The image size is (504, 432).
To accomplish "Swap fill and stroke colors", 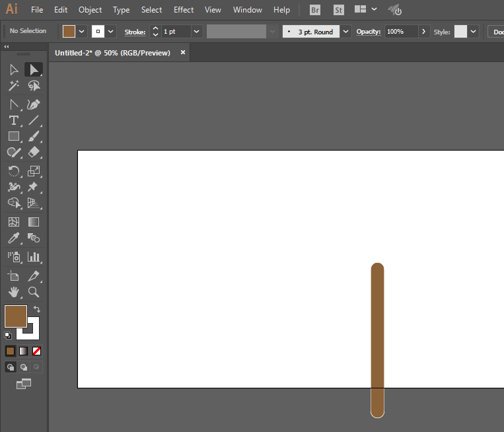I will click(x=37, y=309).
